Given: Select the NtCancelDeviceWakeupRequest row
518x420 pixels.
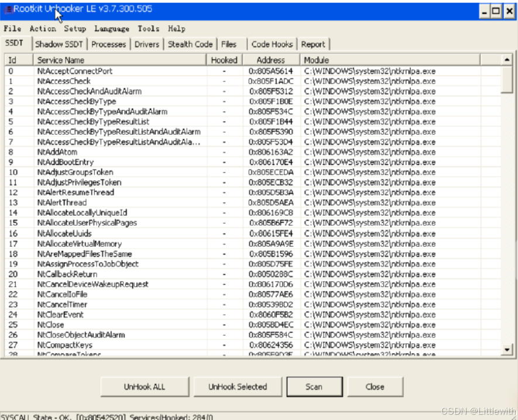Looking at the screenshot, I should (x=253, y=284).
